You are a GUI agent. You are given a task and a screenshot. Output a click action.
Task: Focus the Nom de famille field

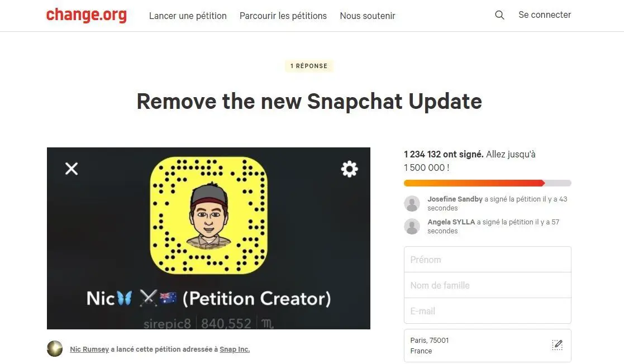pyautogui.click(x=488, y=285)
